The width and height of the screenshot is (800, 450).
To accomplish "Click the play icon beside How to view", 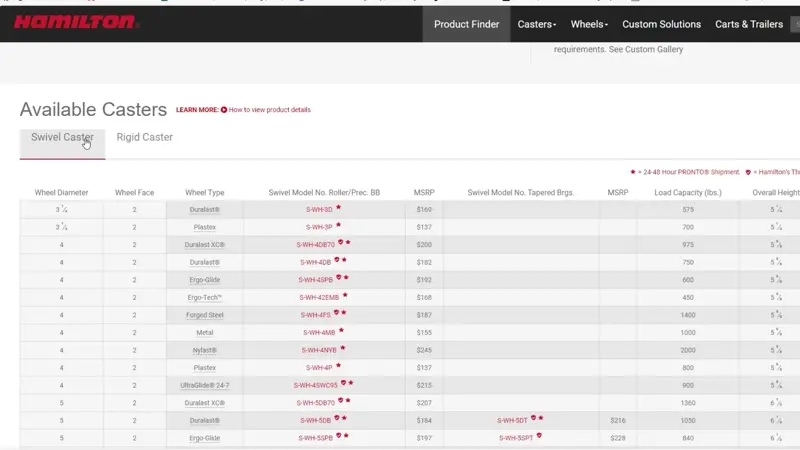I will click(x=223, y=110).
